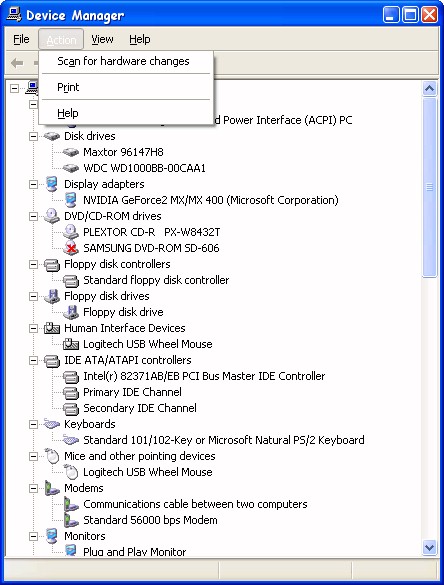Click 'Standard 56000 bps Modem' text

tap(150, 520)
